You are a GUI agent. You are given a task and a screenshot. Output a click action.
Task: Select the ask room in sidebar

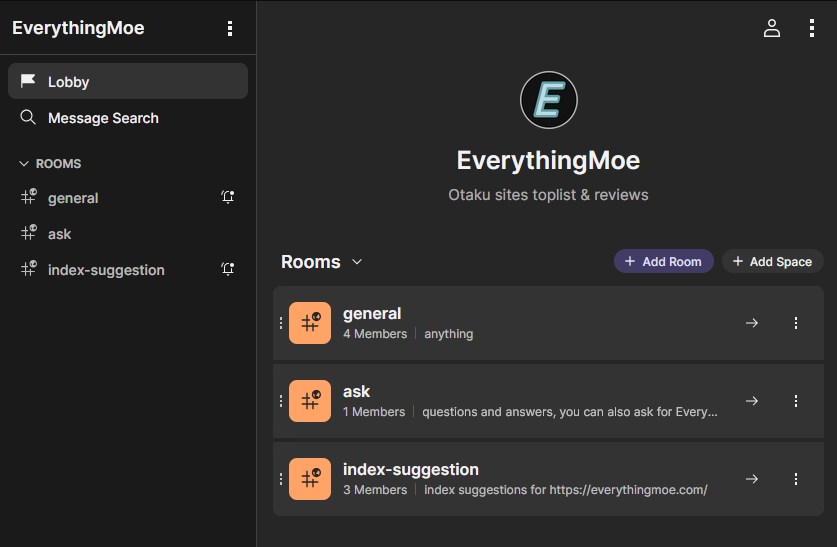tap(60, 234)
